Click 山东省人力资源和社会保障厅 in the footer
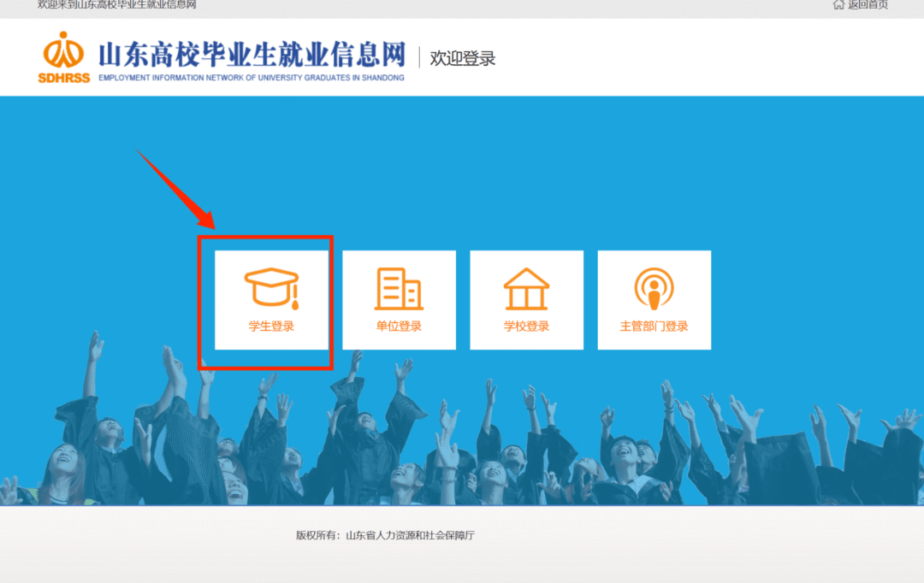The width and height of the screenshot is (924, 583). tap(410, 536)
